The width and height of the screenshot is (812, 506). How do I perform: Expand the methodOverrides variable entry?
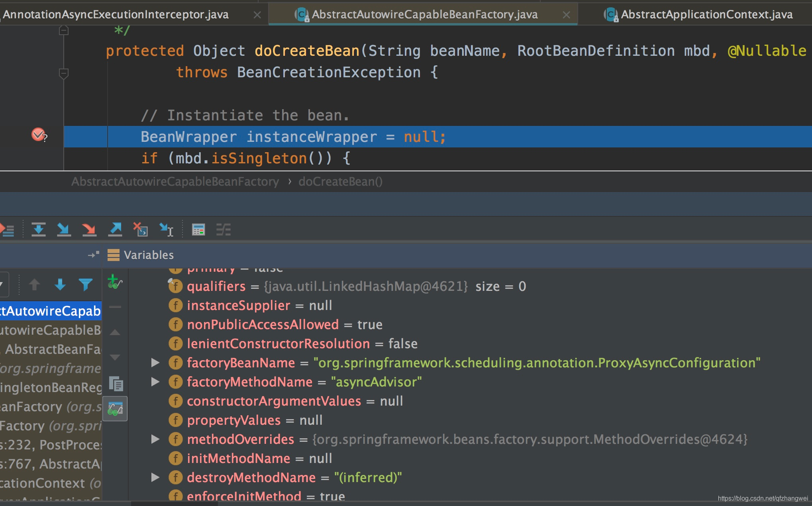(155, 439)
